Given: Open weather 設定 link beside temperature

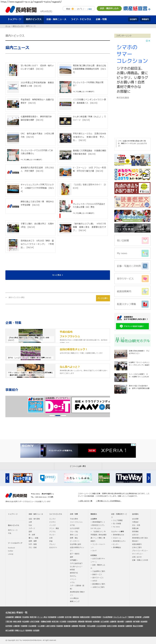Looking at the screenshot, I should pyautogui.click(x=90, y=9).
